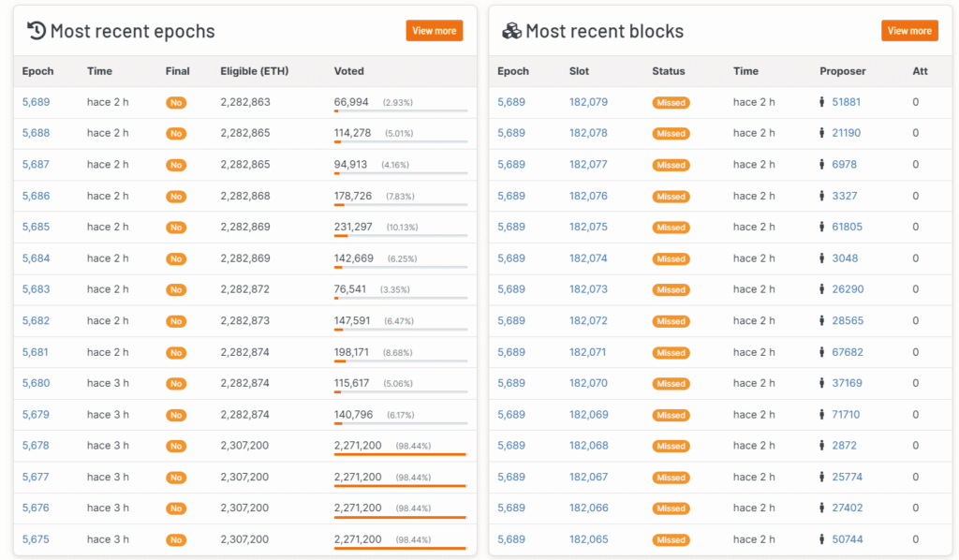Viewport: 959px width, 560px height.
Task: Click the proposer icon next to 21190
Action: pos(821,133)
